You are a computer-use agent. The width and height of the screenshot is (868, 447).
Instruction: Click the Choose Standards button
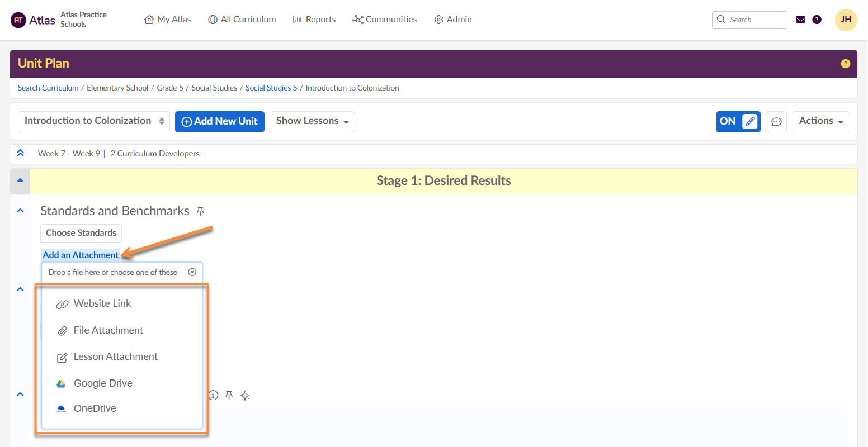point(81,233)
